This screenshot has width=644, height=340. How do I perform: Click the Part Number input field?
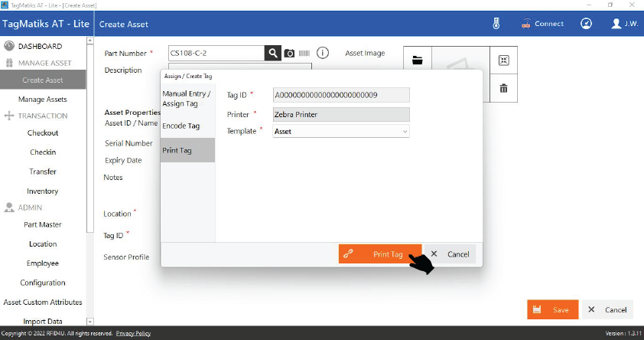(216, 53)
